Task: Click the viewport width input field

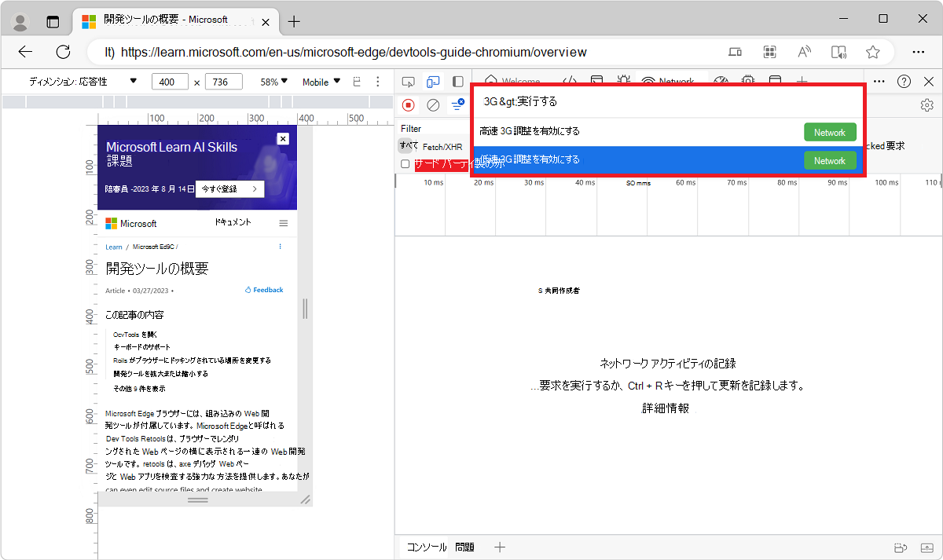Action: (169, 81)
